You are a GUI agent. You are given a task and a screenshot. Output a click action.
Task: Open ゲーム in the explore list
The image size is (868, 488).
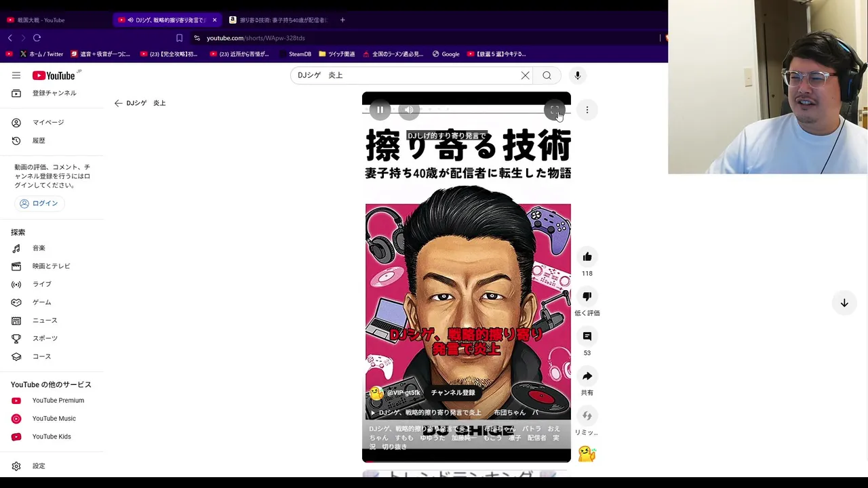[x=52, y=302]
